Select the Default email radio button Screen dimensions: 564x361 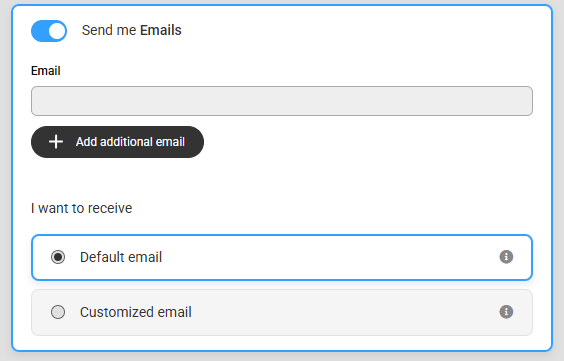tap(58, 257)
